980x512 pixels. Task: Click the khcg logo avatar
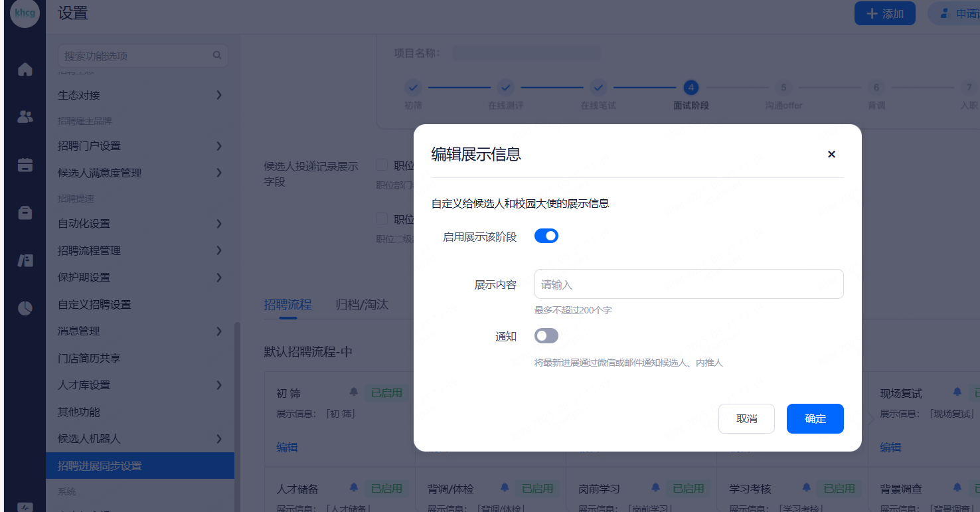(25, 13)
